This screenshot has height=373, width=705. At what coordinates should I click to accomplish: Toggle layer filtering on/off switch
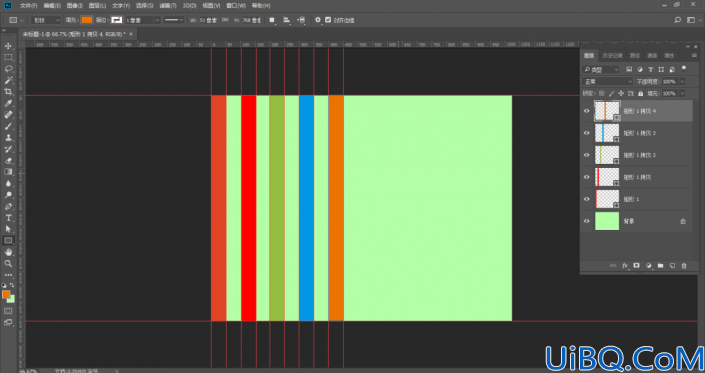tap(684, 69)
